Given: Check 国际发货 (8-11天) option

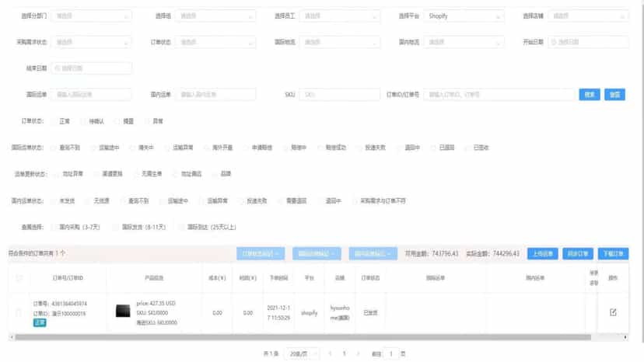Looking at the screenshot, I should (116, 227).
